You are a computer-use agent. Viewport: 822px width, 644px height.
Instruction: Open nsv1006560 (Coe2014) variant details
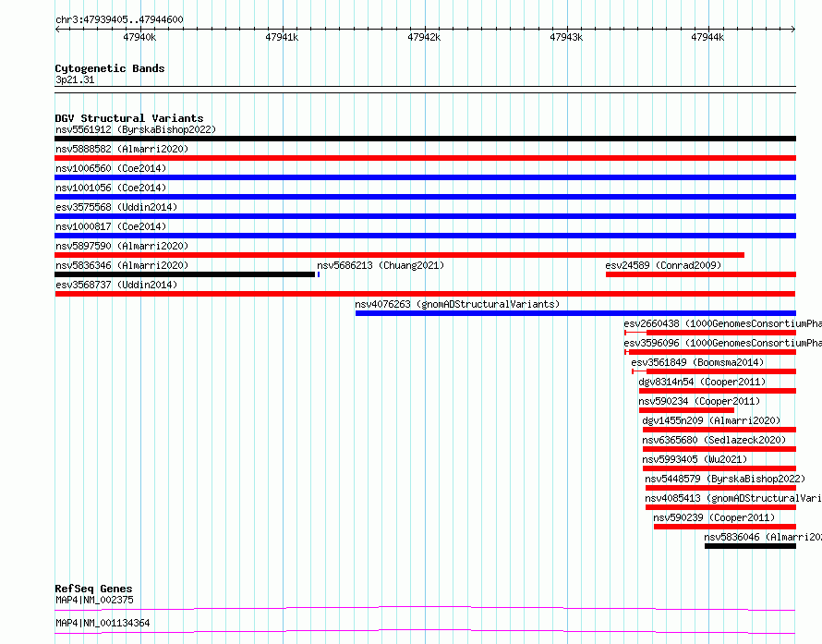(111, 168)
